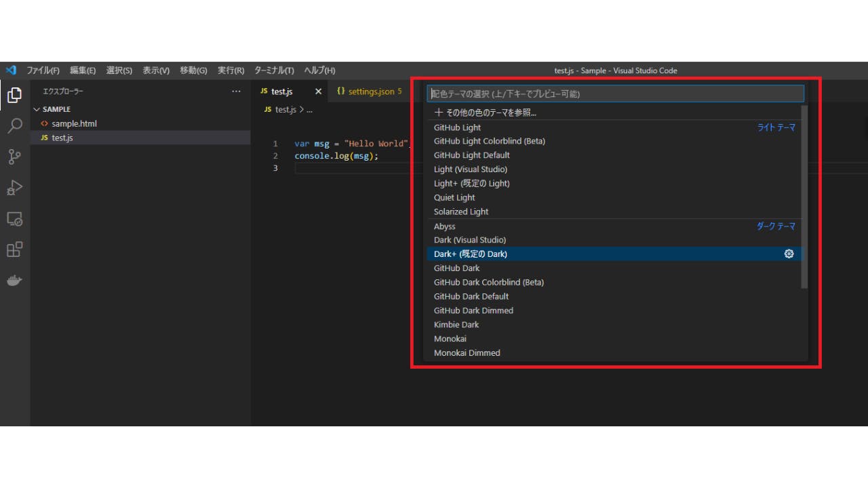This screenshot has height=488, width=868.
Task: Open the Docker view icon
Action: point(14,280)
